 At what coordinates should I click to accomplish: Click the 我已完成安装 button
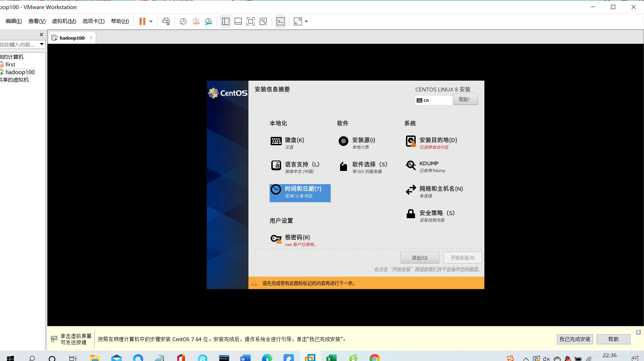(x=575, y=339)
